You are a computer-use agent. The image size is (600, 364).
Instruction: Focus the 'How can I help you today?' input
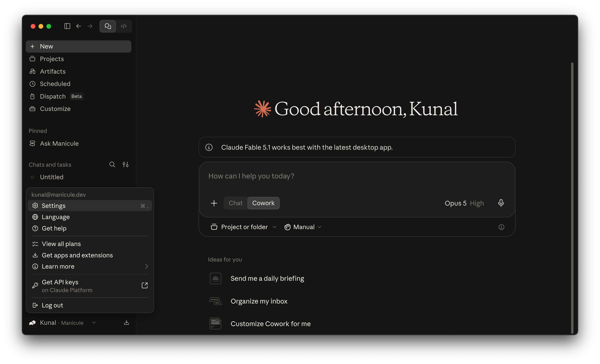point(357,176)
